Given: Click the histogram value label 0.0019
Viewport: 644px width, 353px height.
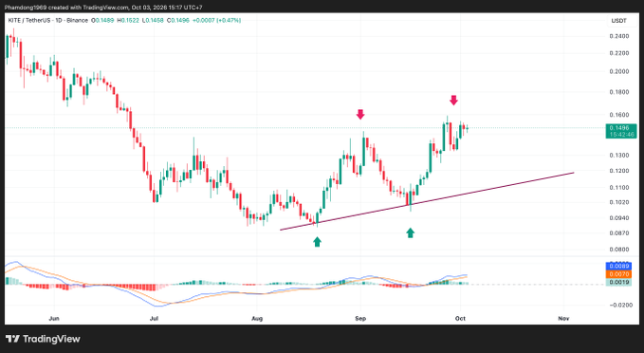Looking at the screenshot, I should coord(618,283).
